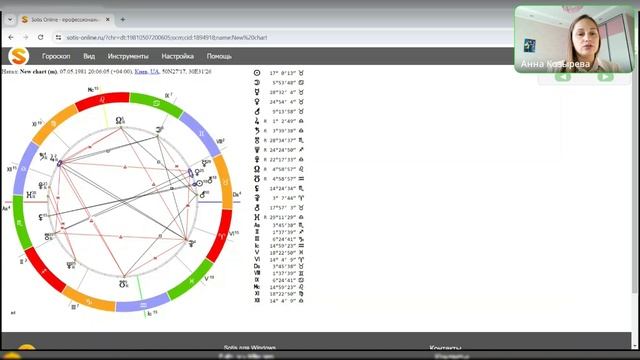The image size is (640, 360).
Task: Click the Saturn symbol in positions table
Action: pyautogui.click(x=257, y=131)
